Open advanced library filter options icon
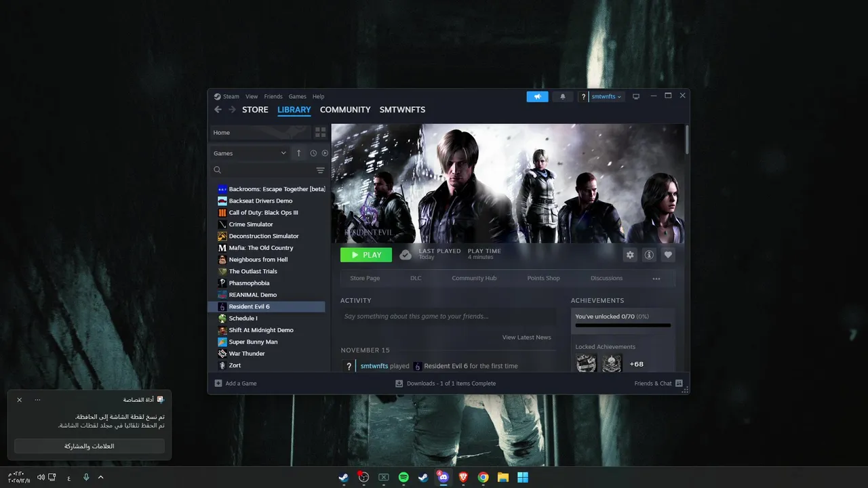 tap(320, 170)
